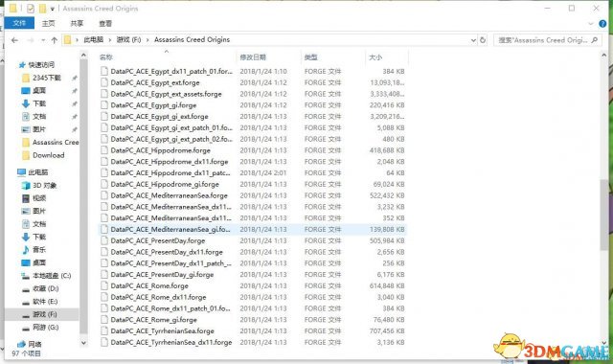The image size is (613, 364).
Task: Expand the ribbon chevron
Action: tap(591, 24)
